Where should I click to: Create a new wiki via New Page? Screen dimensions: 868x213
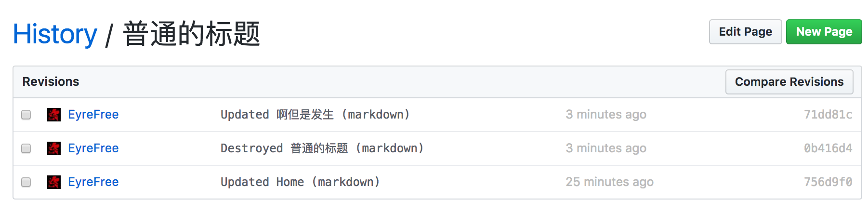(824, 32)
